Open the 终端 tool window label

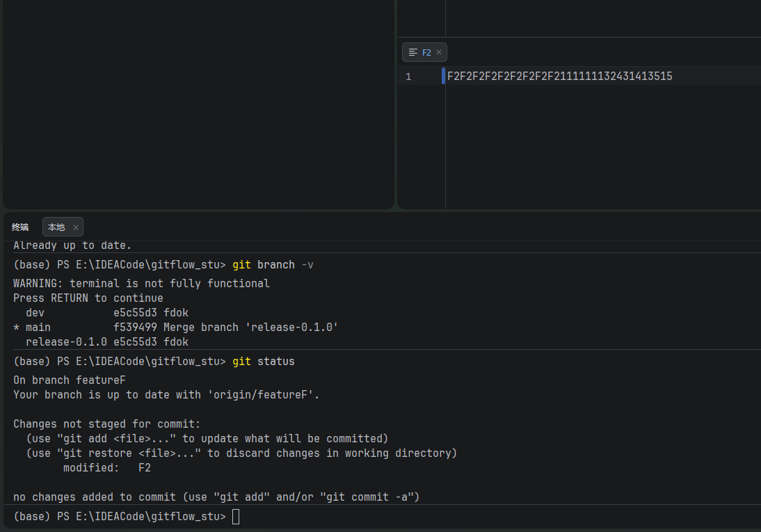click(x=20, y=227)
